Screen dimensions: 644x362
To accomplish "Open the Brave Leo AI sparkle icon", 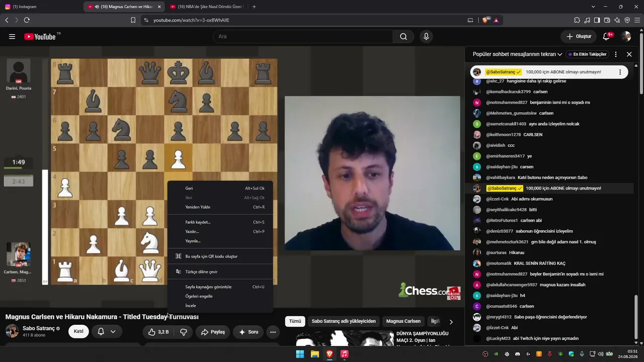I will [x=617, y=20].
